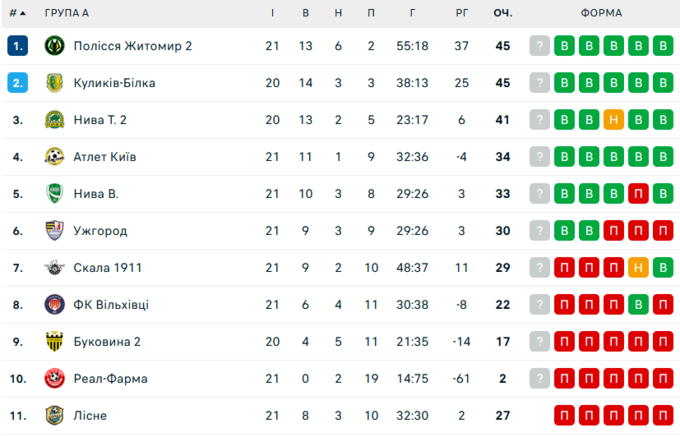This screenshot has width=680, height=437.
Task: Click the orange Н draw badge for Нива Т. 2
Action: click(x=614, y=120)
